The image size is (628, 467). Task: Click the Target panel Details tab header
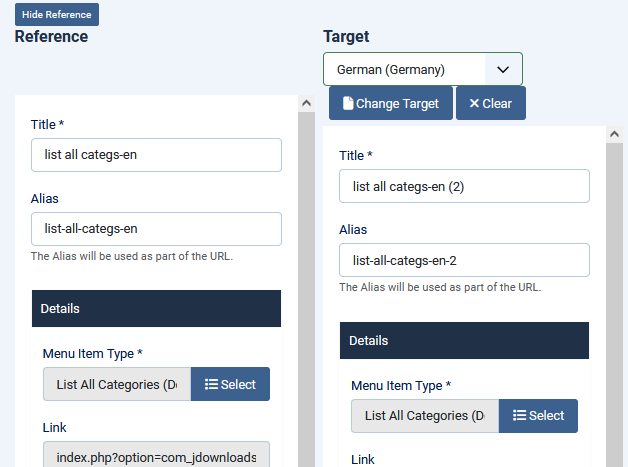[x=464, y=340]
